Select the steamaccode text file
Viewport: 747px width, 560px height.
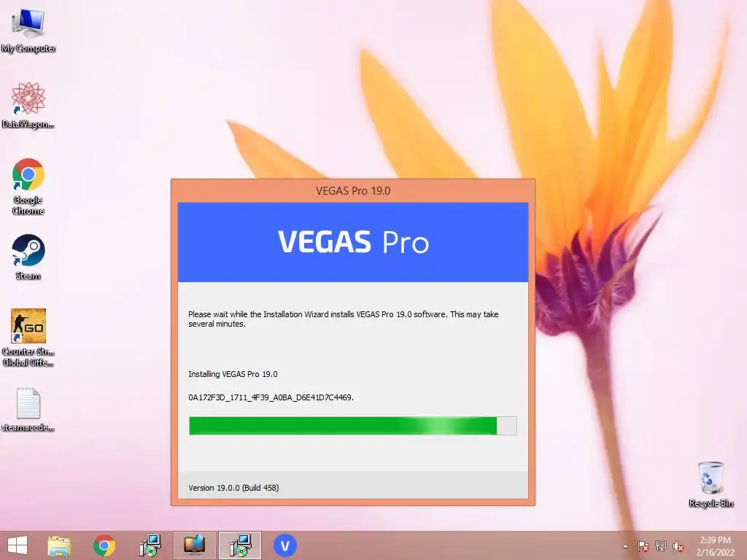[x=28, y=410]
